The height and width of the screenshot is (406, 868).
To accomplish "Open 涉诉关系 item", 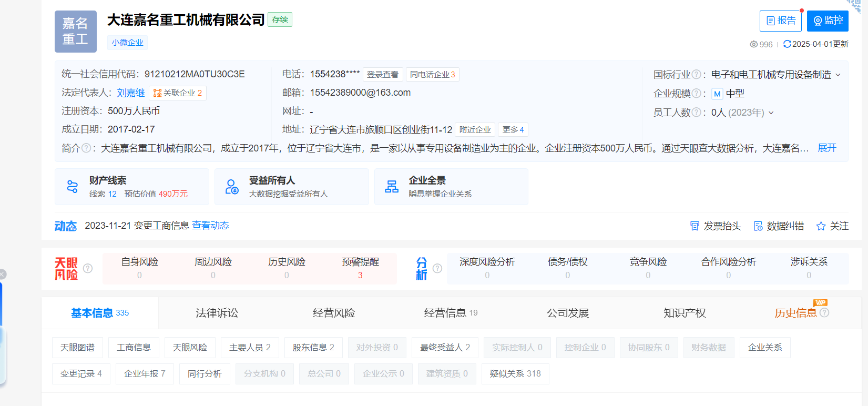I will click(x=809, y=268).
